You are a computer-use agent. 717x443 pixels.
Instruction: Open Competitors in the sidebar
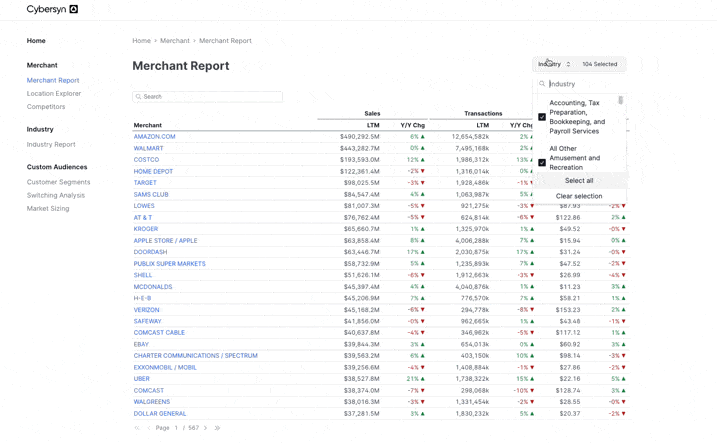point(46,107)
